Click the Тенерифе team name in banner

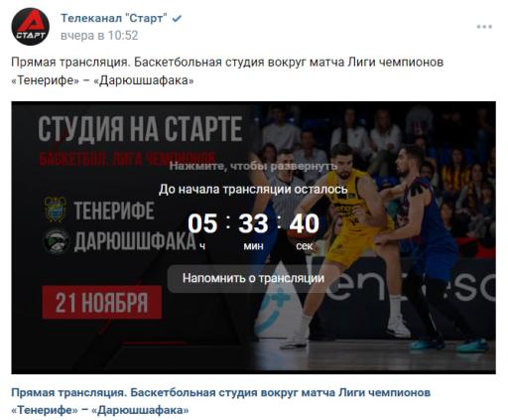pyautogui.click(x=114, y=210)
